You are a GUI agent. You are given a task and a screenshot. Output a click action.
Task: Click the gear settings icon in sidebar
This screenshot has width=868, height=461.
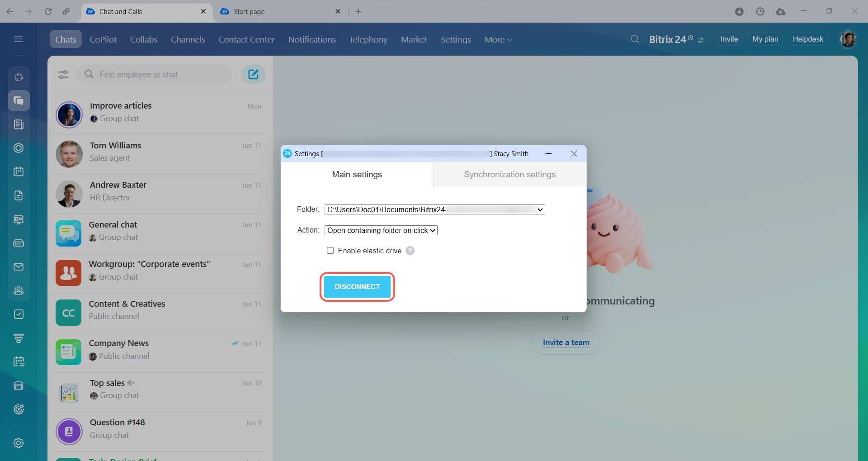[19, 443]
